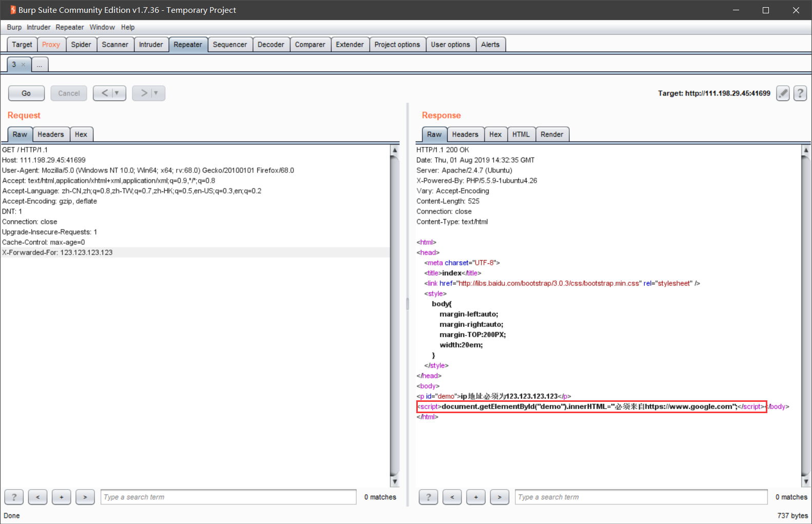Click response panel scrollbar up arrow
Screen dimensions: 812x524
(806, 150)
